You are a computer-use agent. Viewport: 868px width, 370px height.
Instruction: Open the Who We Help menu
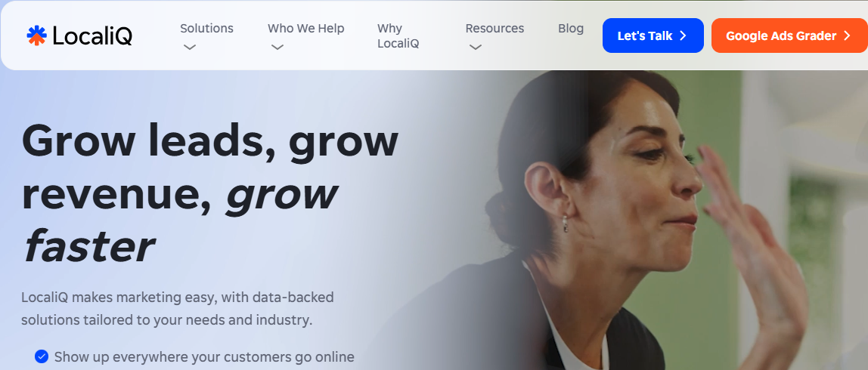click(305, 28)
